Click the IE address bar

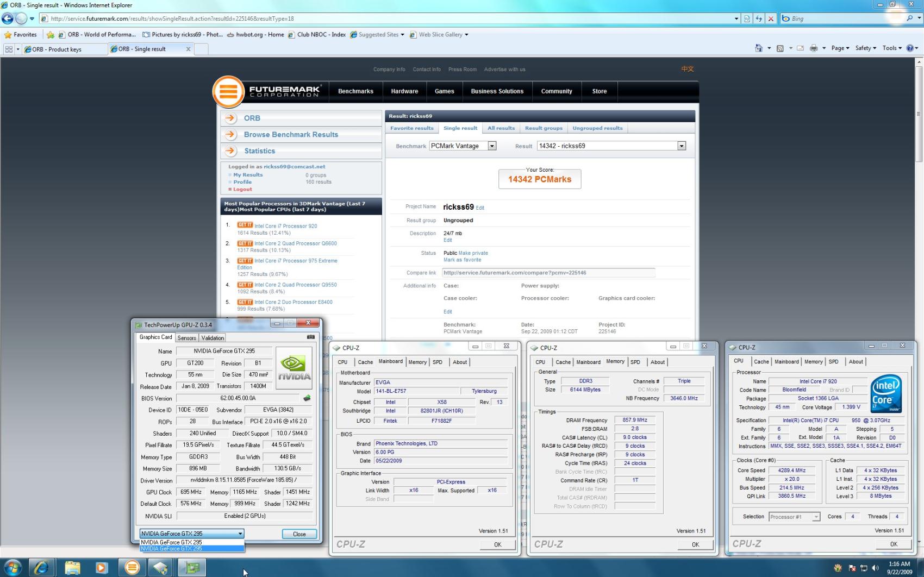pyautogui.click(x=391, y=18)
